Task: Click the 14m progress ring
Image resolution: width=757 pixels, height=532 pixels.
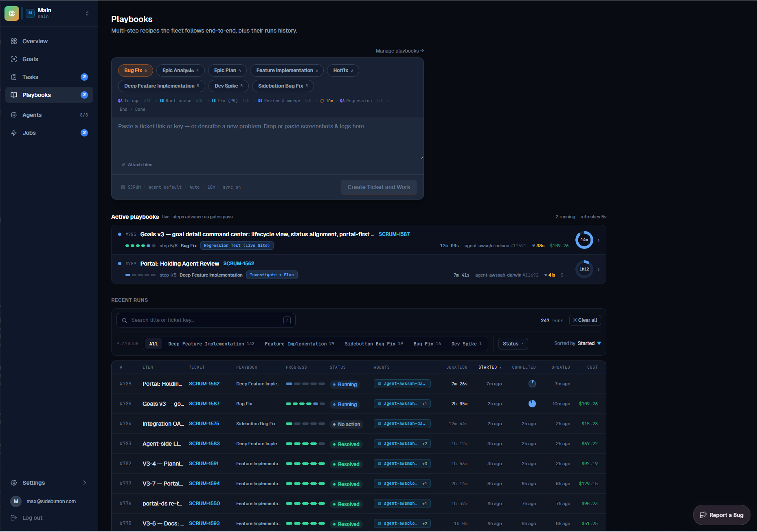Action: tap(584, 240)
